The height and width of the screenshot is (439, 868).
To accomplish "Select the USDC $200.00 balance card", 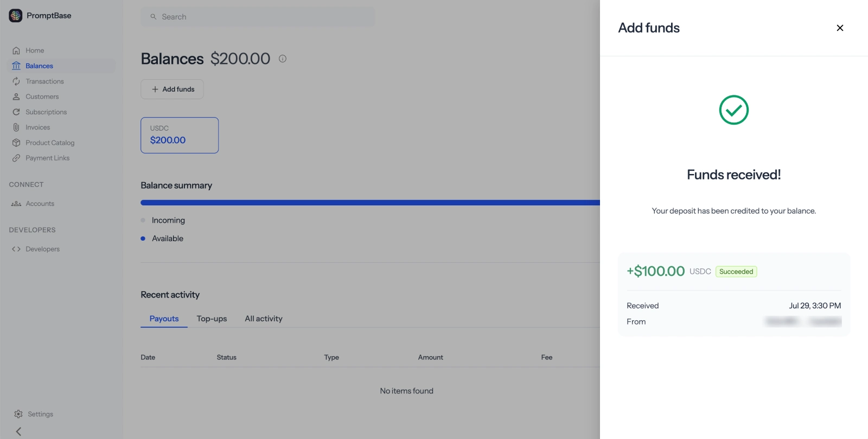I will pos(180,135).
